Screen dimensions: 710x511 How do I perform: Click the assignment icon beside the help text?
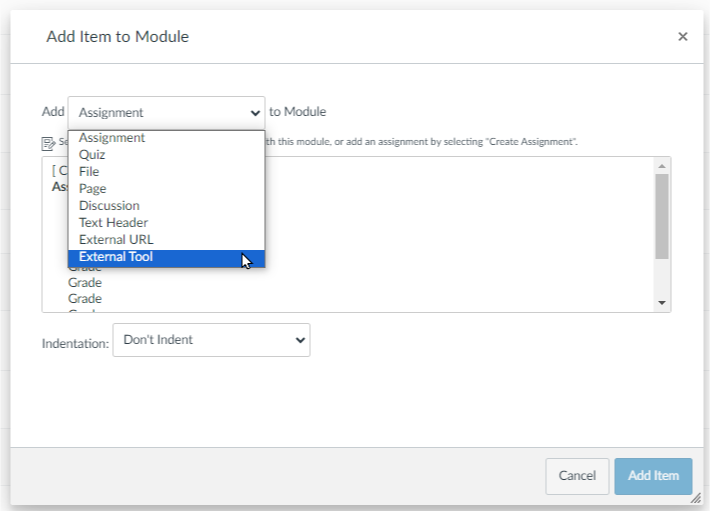(x=48, y=143)
